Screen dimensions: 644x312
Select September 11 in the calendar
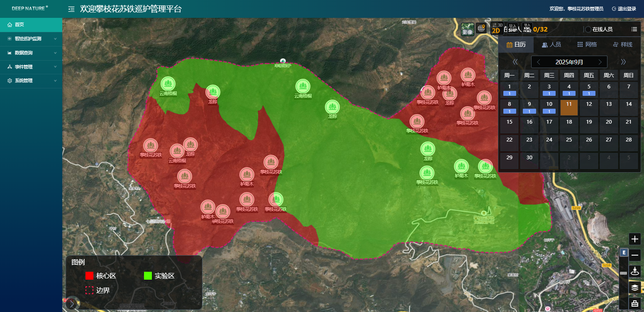[569, 107]
